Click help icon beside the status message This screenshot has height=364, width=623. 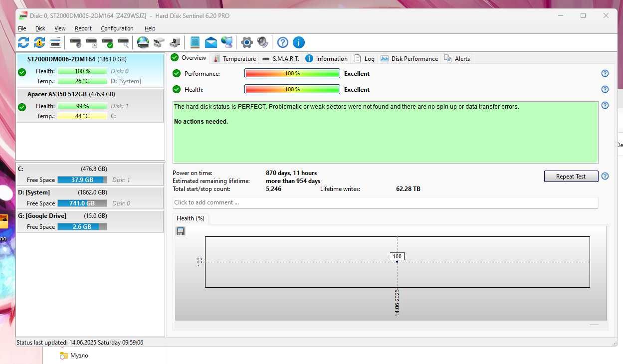(605, 105)
